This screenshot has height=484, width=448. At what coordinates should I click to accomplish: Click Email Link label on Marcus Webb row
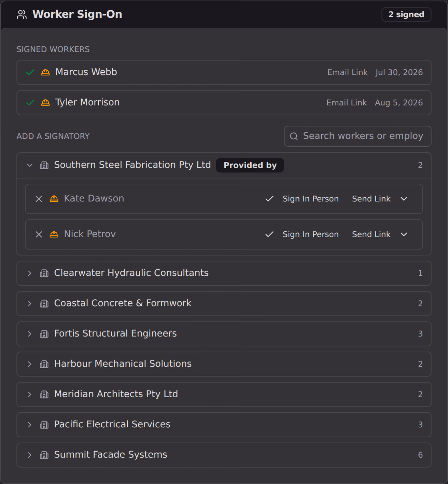pos(347,72)
